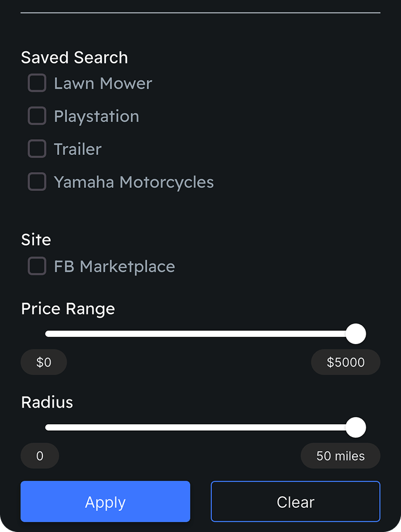Click the Radius slider handle
Screen dimensions: 401x532
tap(356, 428)
